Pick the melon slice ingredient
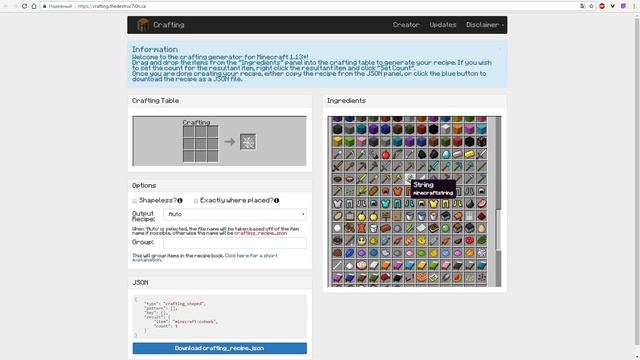Image resolution: width=640 pixels, height=360 pixels. pyautogui.click(x=458, y=277)
